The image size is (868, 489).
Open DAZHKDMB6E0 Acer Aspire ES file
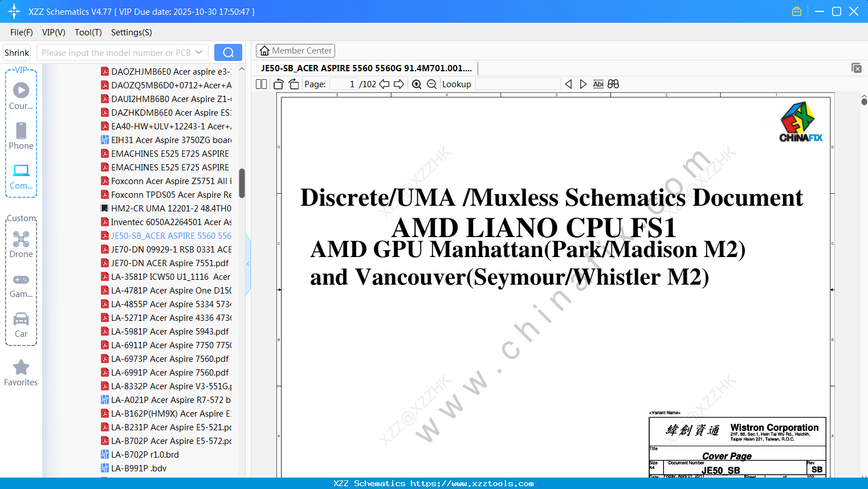(x=166, y=112)
